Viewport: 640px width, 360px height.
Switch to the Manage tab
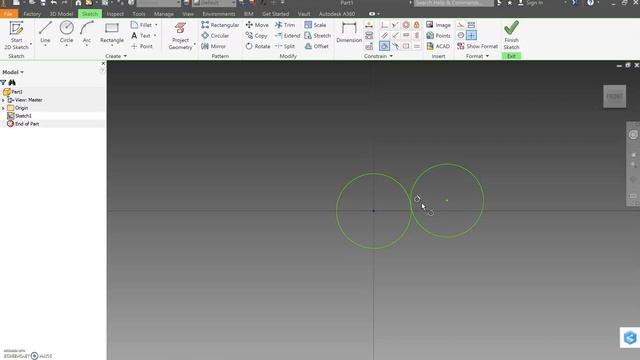[x=164, y=14]
